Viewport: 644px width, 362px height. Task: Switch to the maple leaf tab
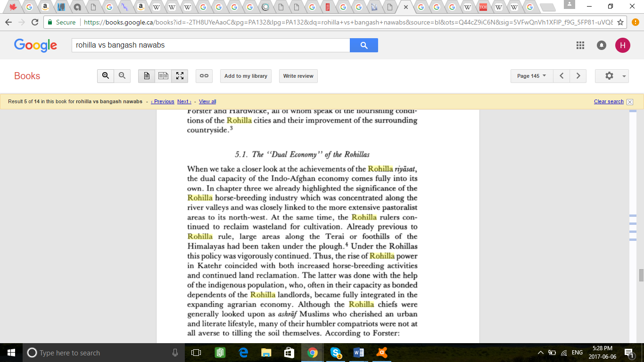pyautogui.click(x=13, y=7)
